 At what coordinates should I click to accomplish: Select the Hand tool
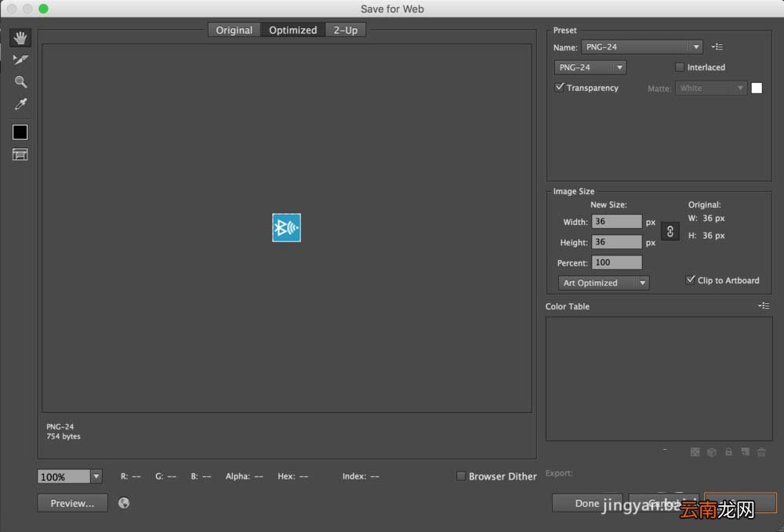(x=20, y=38)
